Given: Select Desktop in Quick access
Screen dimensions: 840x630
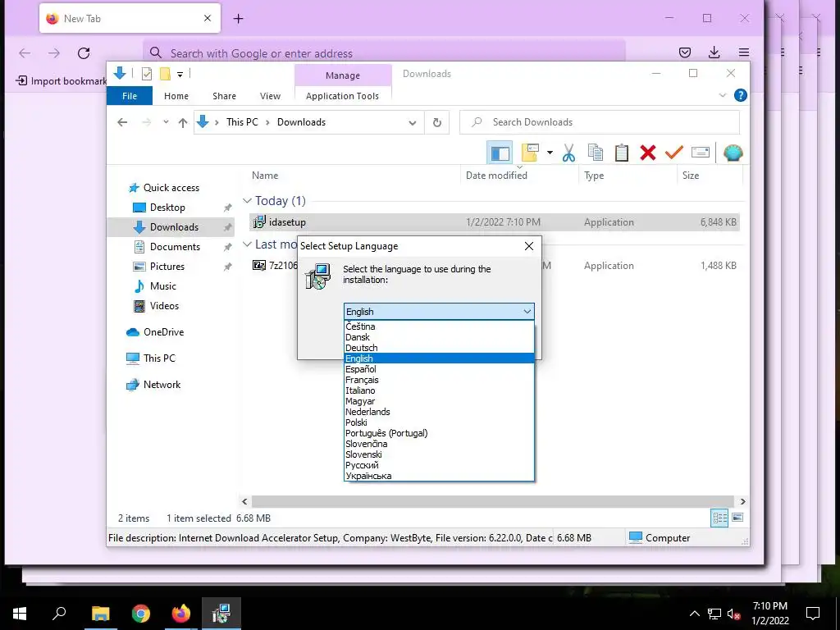Looking at the screenshot, I should (167, 208).
